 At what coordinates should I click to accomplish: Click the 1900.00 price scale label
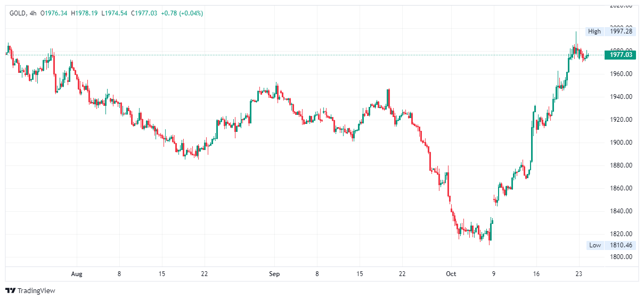621,143
